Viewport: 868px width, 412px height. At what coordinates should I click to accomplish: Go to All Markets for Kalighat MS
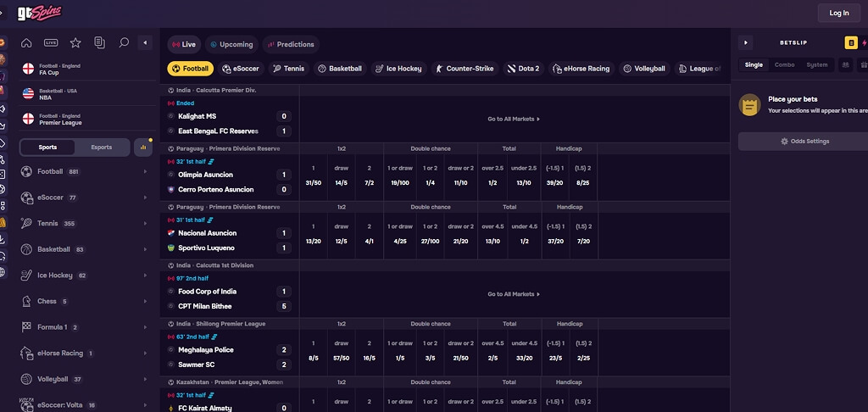[x=514, y=119]
